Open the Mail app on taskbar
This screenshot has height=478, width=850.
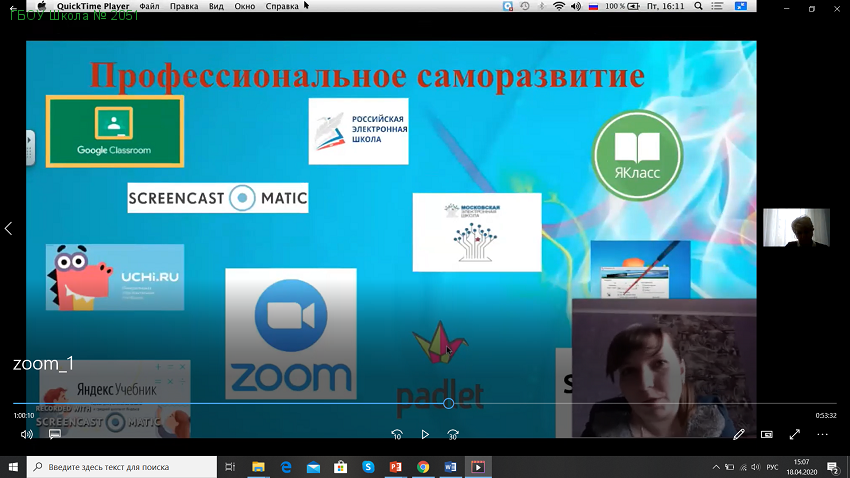point(313,467)
